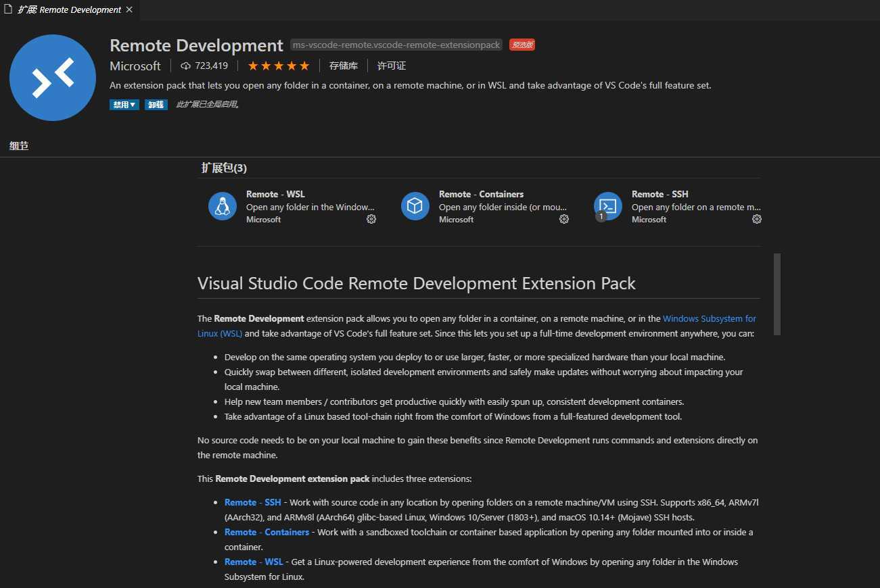Follow the Remote - WSL link in the list

click(x=254, y=562)
